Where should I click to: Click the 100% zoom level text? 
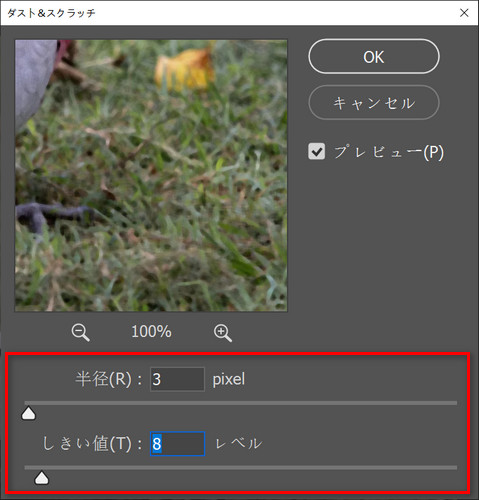coord(151,332)
